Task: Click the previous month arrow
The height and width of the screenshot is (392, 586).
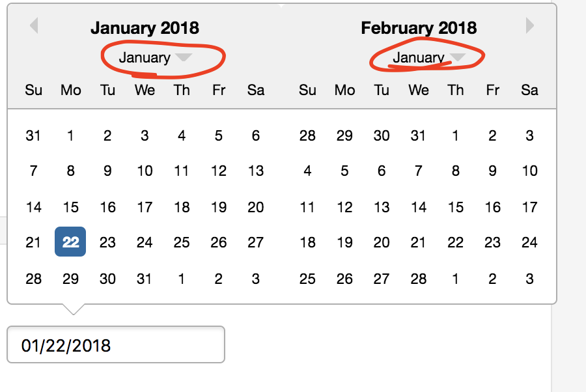Action: (33, 26)
